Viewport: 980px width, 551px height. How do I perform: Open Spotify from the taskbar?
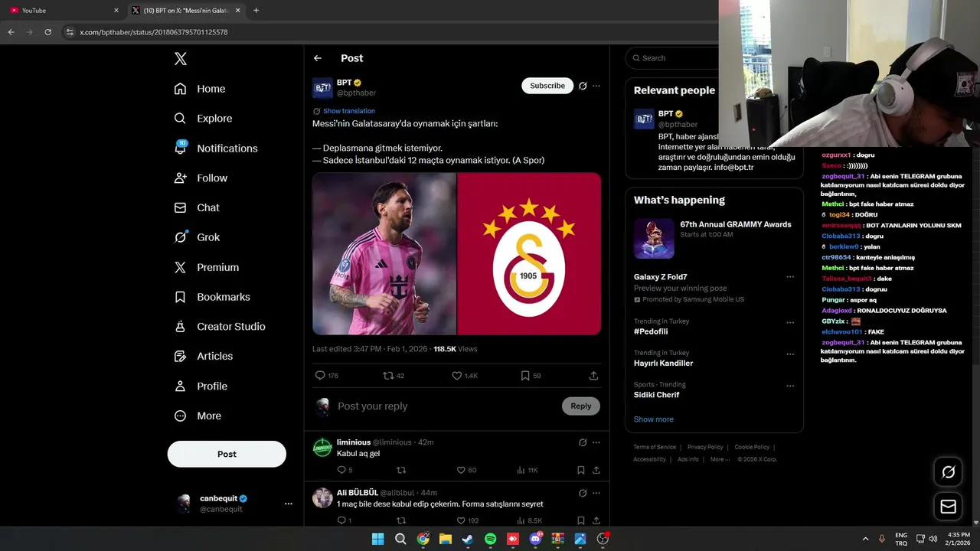pyautogui.click(x=491, y=539)
